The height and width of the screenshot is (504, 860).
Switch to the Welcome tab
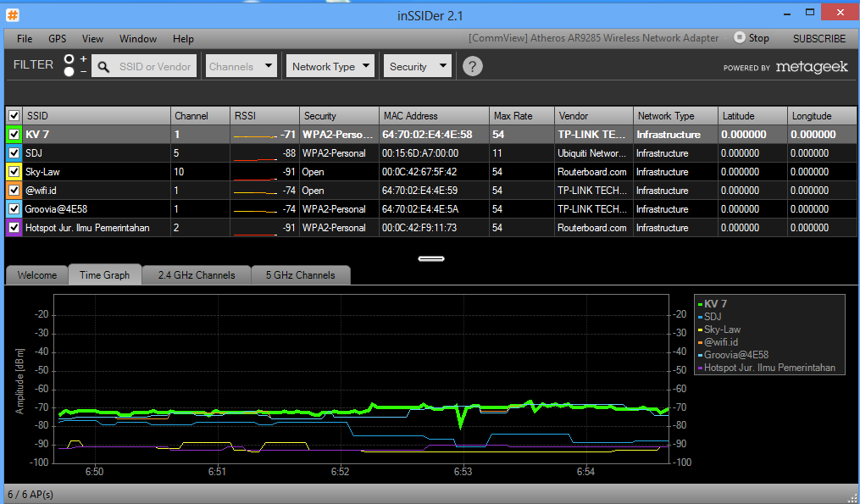(36, 275)
